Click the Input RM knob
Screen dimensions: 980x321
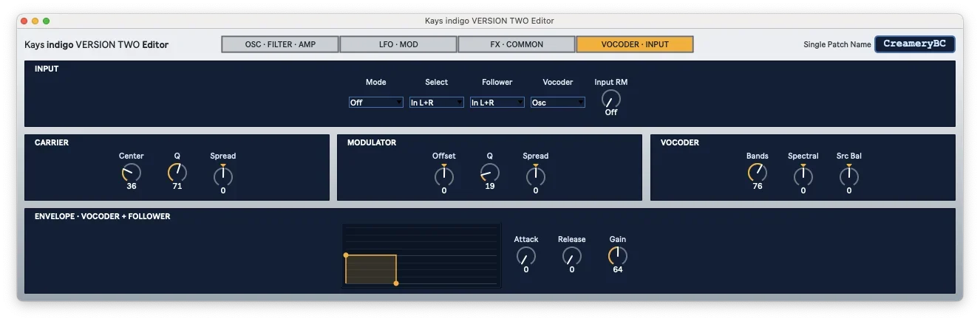click(611, 99)
